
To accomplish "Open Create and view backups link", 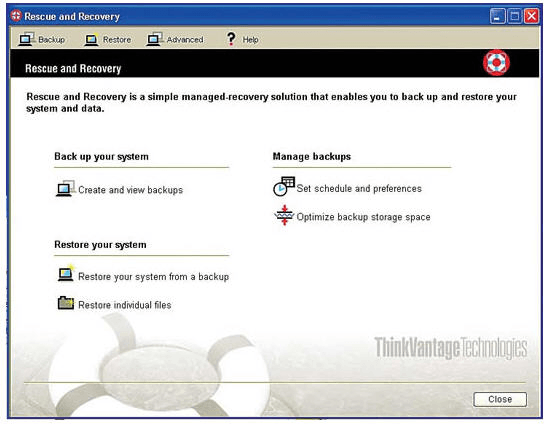I will (x=130, y=190).
